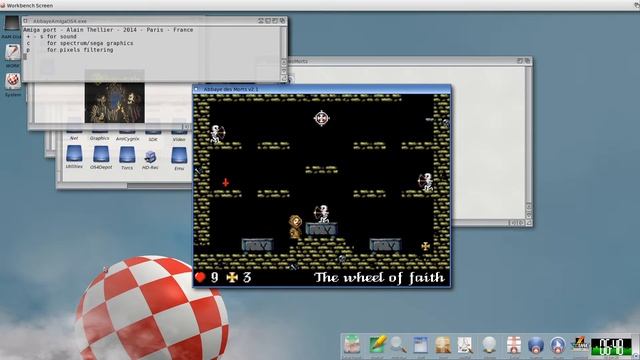Click the crosshair cross item in game
This screenshot has width=640, height=360.
pyautogui.click(x=322, y=118)
